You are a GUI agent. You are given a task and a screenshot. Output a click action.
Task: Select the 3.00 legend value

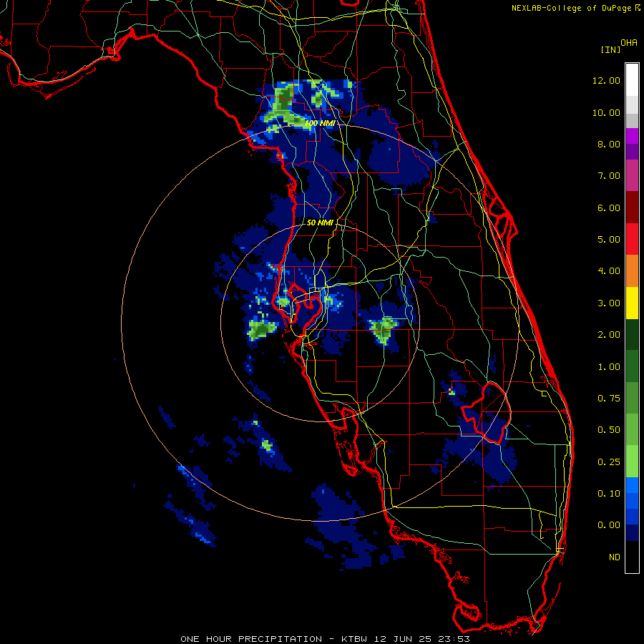609,303
